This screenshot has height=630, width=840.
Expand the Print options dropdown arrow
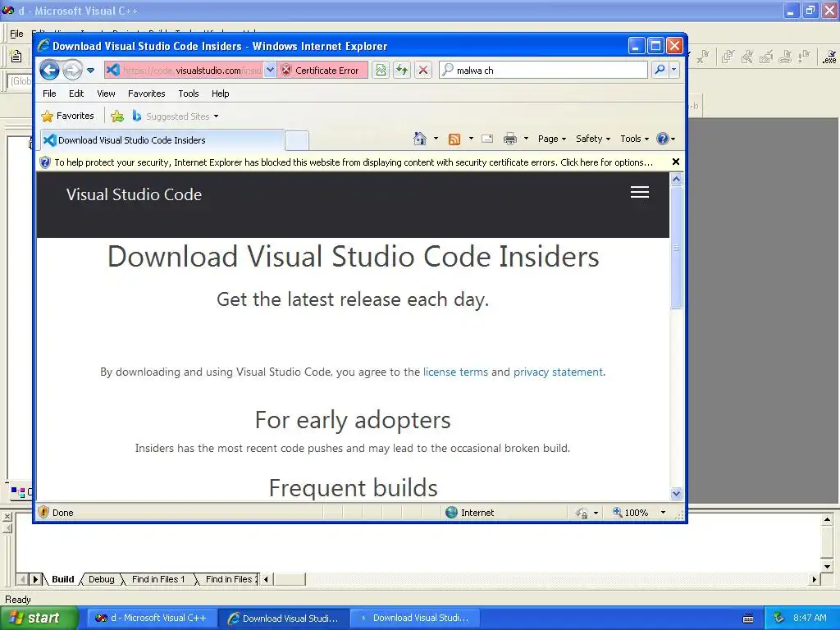point(526,139)
